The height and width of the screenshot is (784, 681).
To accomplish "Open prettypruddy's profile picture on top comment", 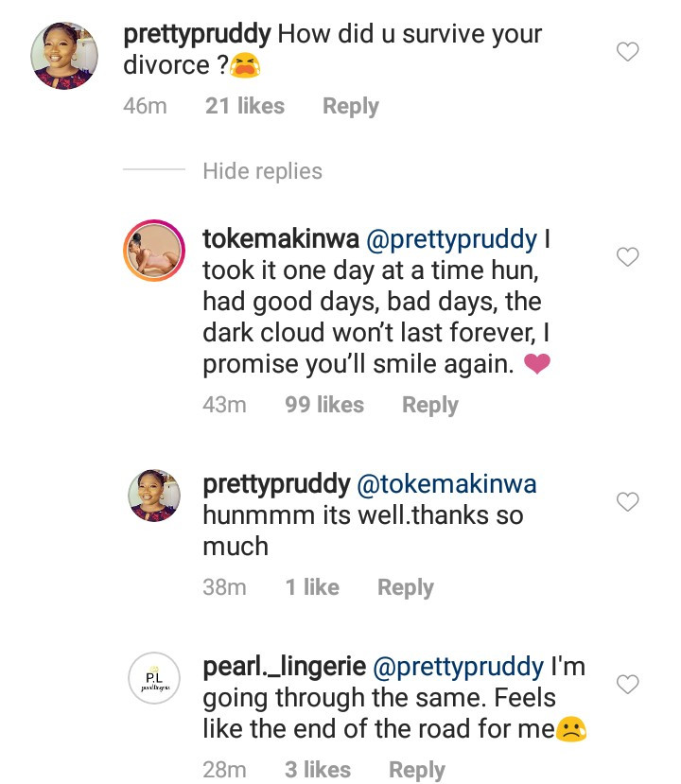I will pyautogui.click(x=67, y=56).
